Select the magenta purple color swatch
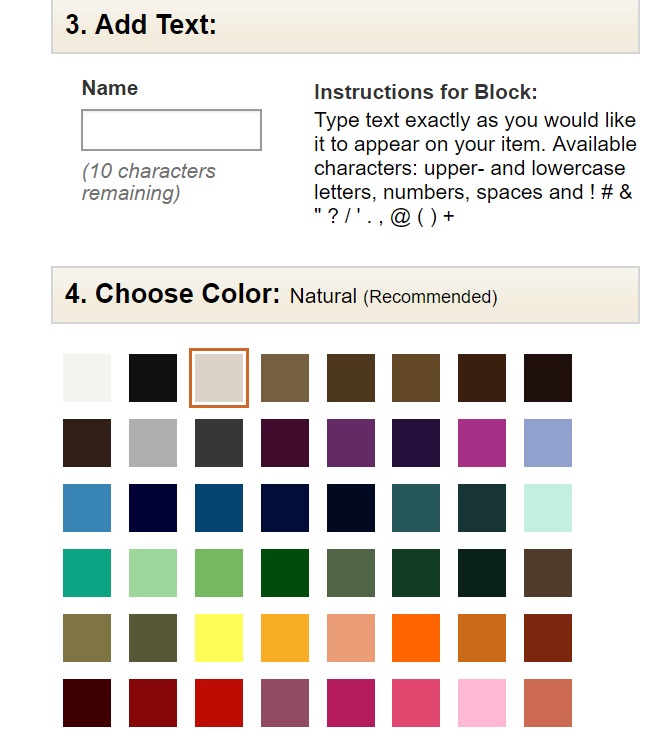653x729 pixels. tap(482, 443)
